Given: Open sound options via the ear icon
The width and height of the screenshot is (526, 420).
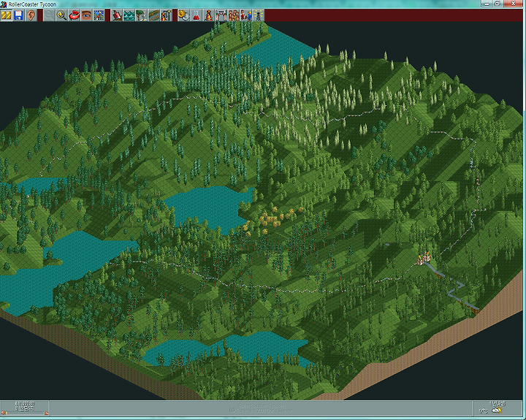Looking at the screenshot, I should (x=31, y=15).
